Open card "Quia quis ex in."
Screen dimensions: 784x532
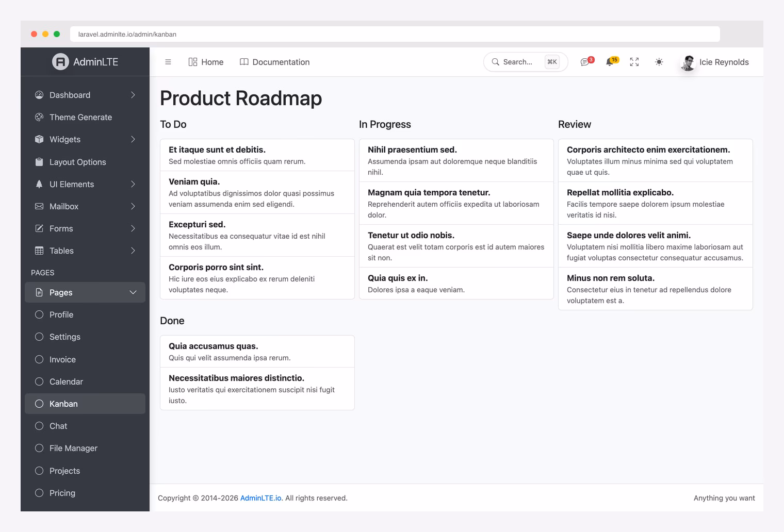456,283
